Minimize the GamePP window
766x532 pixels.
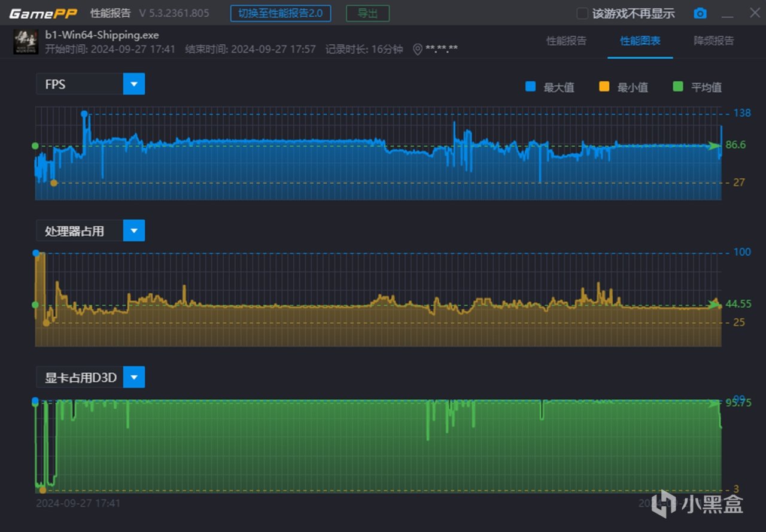727,14
